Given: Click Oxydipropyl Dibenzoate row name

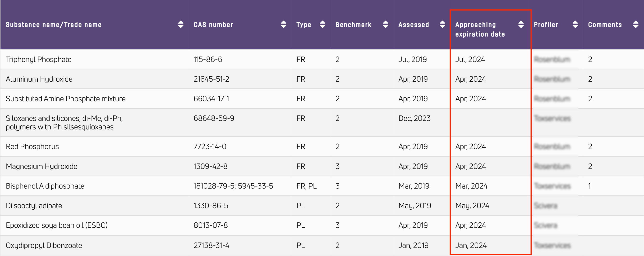Looking at the screenshot, I should pos(44,246).
